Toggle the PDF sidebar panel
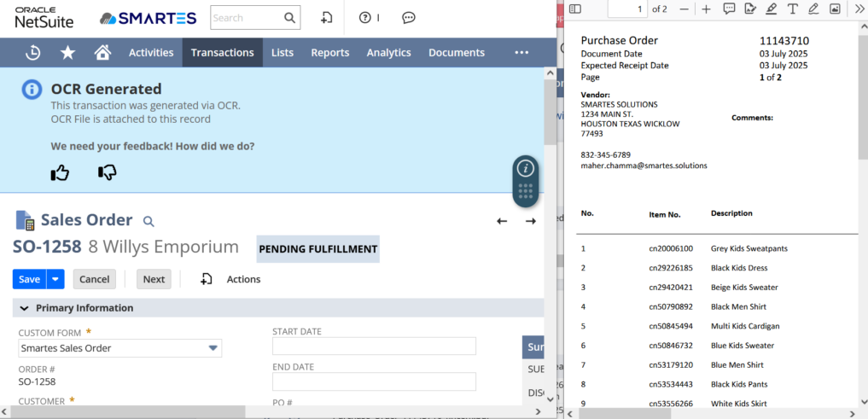This screenshot has width=868, height=419. click(x=575, y=9)
